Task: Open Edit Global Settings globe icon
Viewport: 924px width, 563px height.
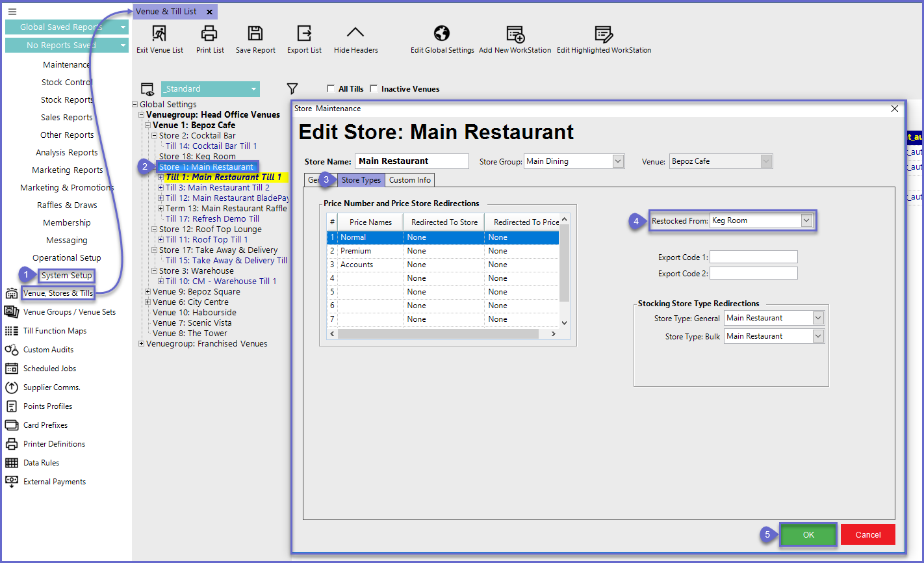Action: tap(442, 34)
